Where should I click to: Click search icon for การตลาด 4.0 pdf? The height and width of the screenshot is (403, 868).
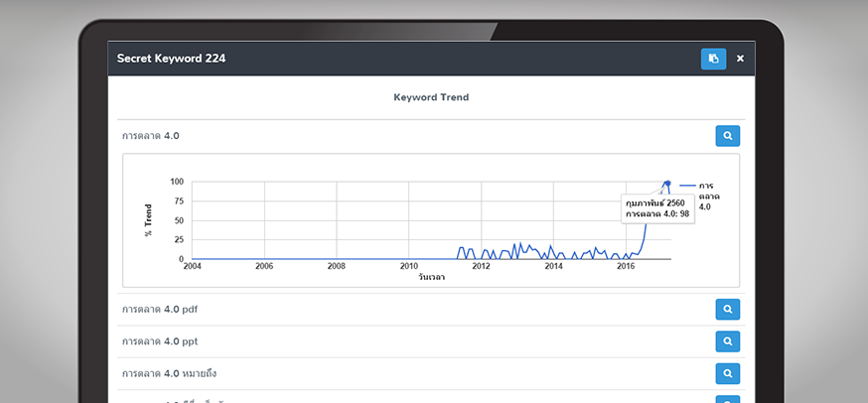727,310
